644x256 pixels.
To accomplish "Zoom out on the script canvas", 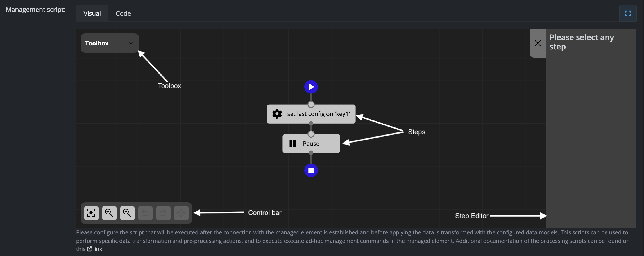I will pyautogui.click(x=127, y=213).
